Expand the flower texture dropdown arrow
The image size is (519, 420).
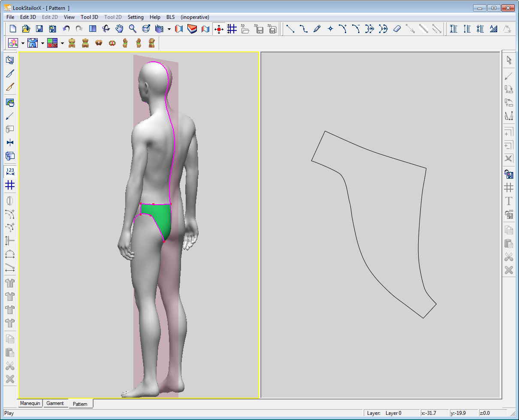pos(23,43)
